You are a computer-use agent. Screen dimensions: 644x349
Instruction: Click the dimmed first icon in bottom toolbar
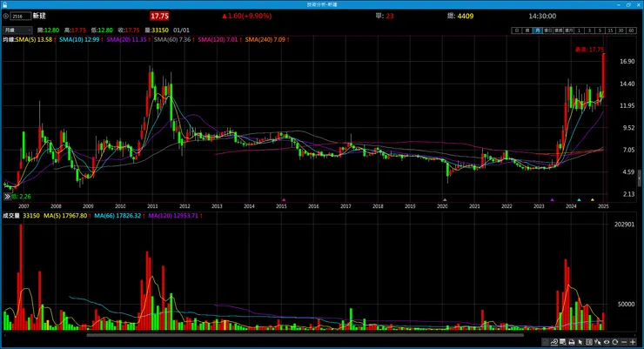(546, 342)
